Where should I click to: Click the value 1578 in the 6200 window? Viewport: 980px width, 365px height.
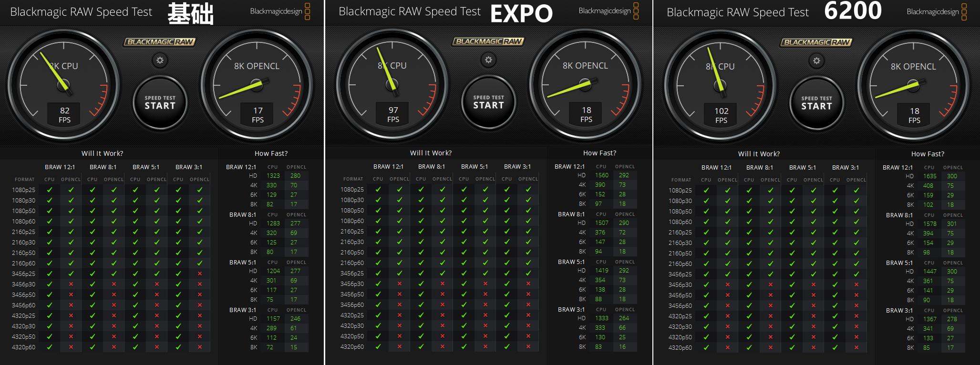point(930,224)
